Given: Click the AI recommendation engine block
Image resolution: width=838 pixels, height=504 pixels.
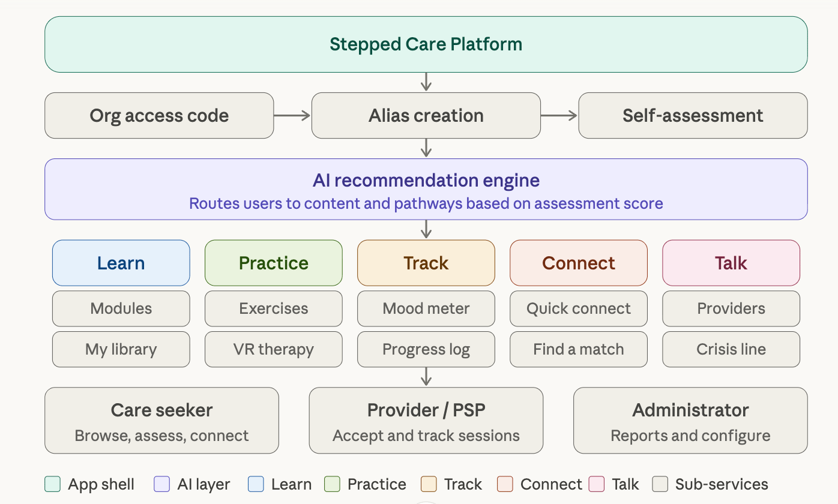Looking at the screenshot, I should tap(426, 190).
